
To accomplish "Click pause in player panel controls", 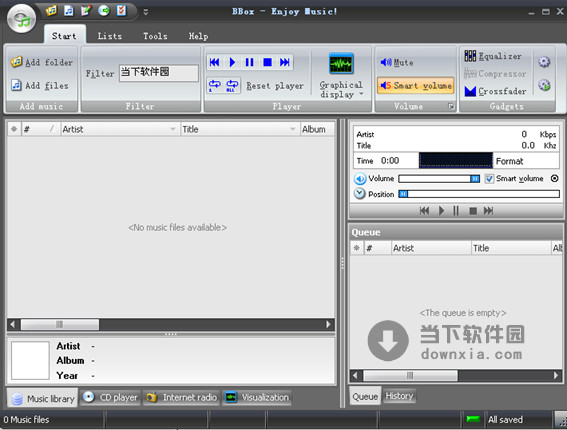I will [x=456, y=210].
